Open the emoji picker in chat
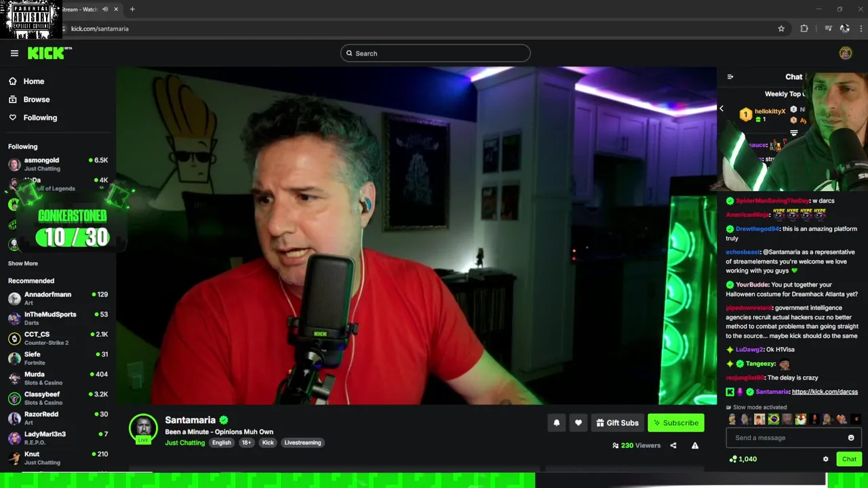This screenshot has height=488, width=868. pos(851,438)
